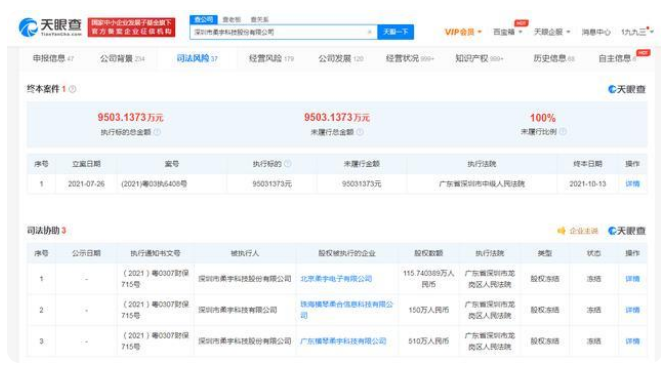Image resolution: width=661 pixels, height=375 pixels.
Task: Open 详情 for 司法协助 row 2
Action: (x=632, y=310)
